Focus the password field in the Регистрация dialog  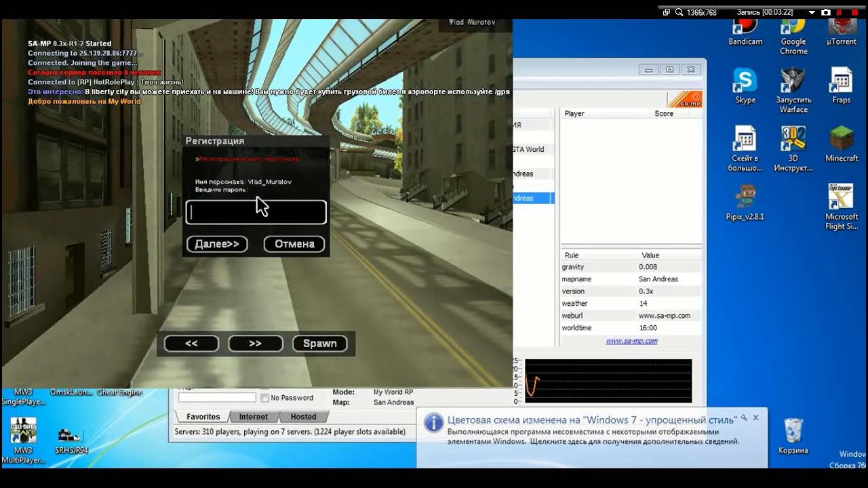(256, 212)
